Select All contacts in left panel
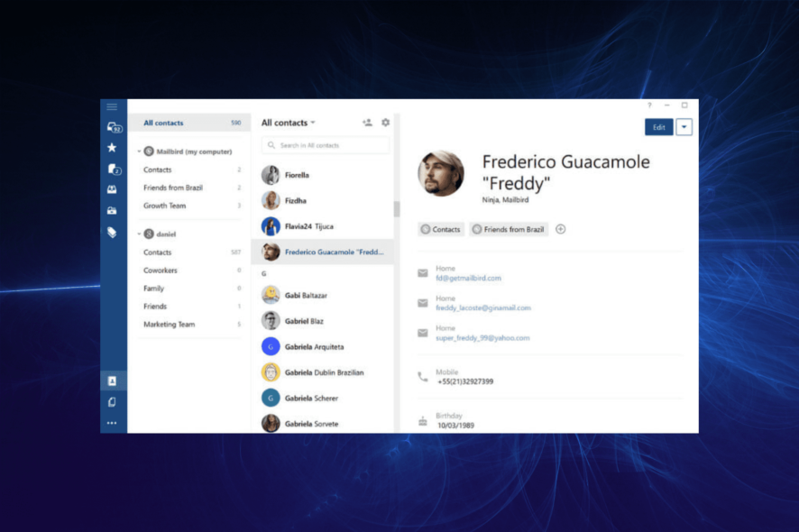Image resolution: width=799 pixels, height=532 pixels. pos(189,123)
